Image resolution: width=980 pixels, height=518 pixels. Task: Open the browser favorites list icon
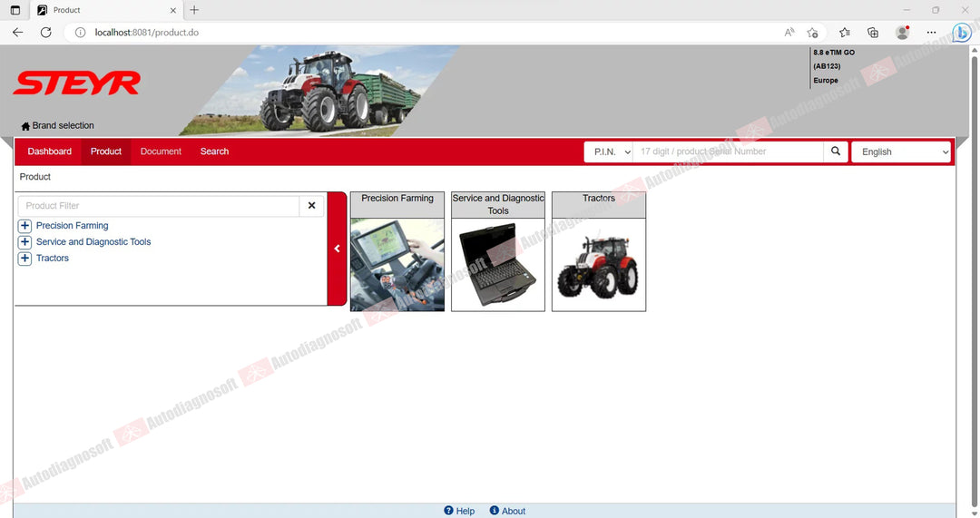click(x=845, y=33)
